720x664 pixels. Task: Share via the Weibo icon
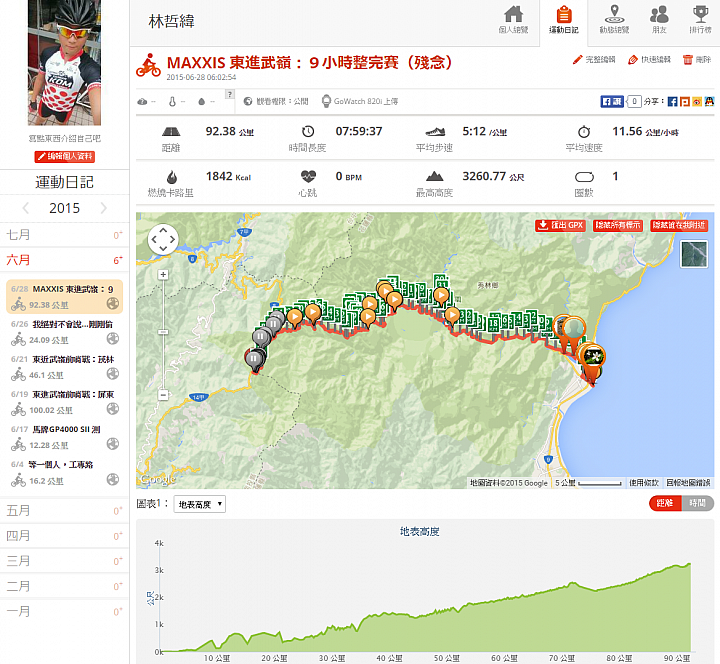click(x=697, y=101)
